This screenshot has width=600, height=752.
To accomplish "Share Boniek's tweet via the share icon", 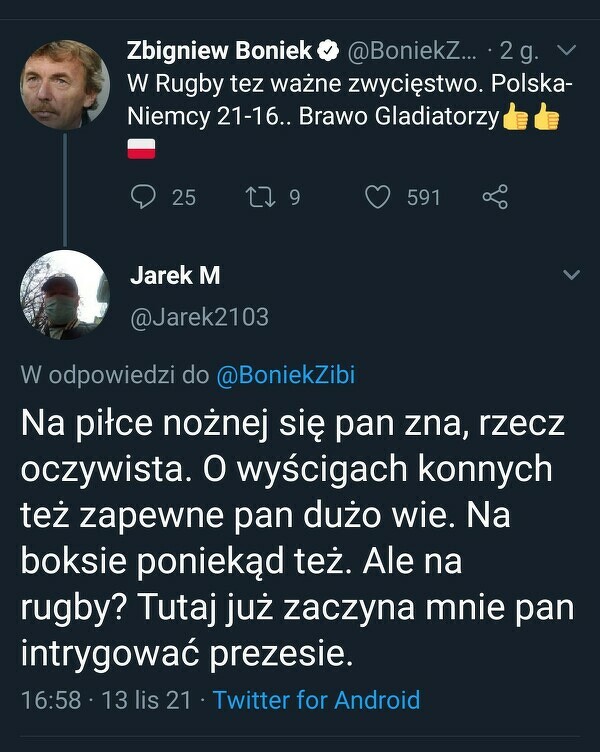I will [x=495, y=197].
